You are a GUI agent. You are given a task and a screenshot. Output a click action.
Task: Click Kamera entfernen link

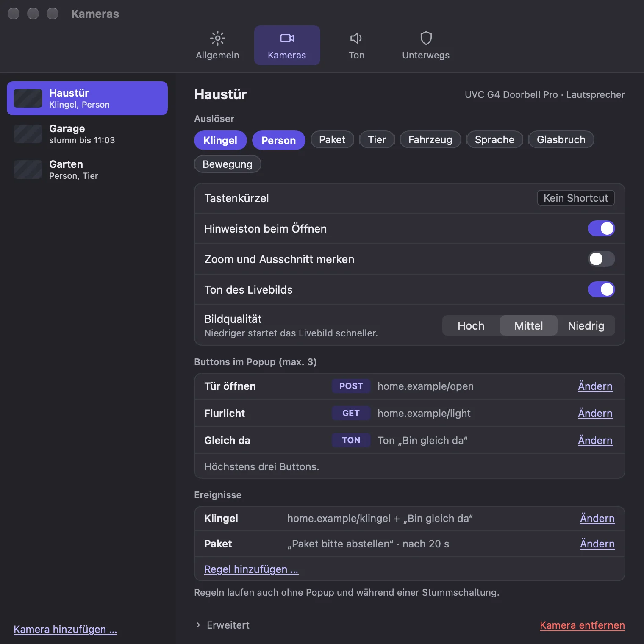pos(582,625)
